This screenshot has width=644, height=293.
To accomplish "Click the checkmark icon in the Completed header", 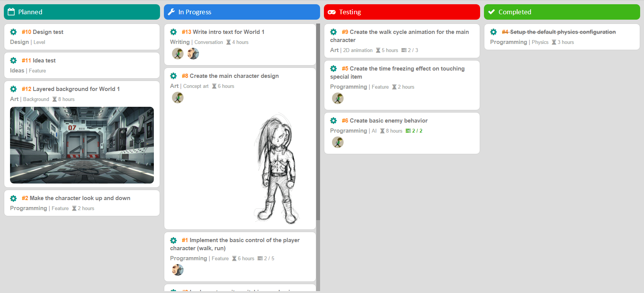I will [x=491, y=12].
